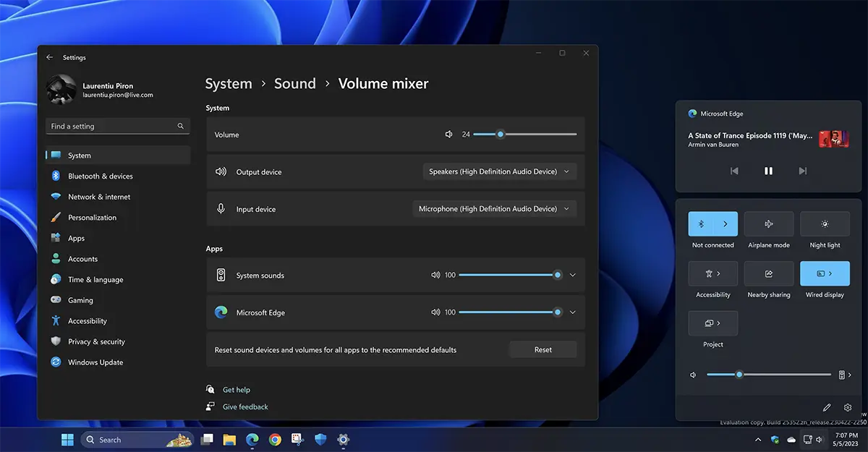The width and height of the screenshot is (868, 452).
Task: Mute via quick settings speaker icon
Action: tap(693, 375)
